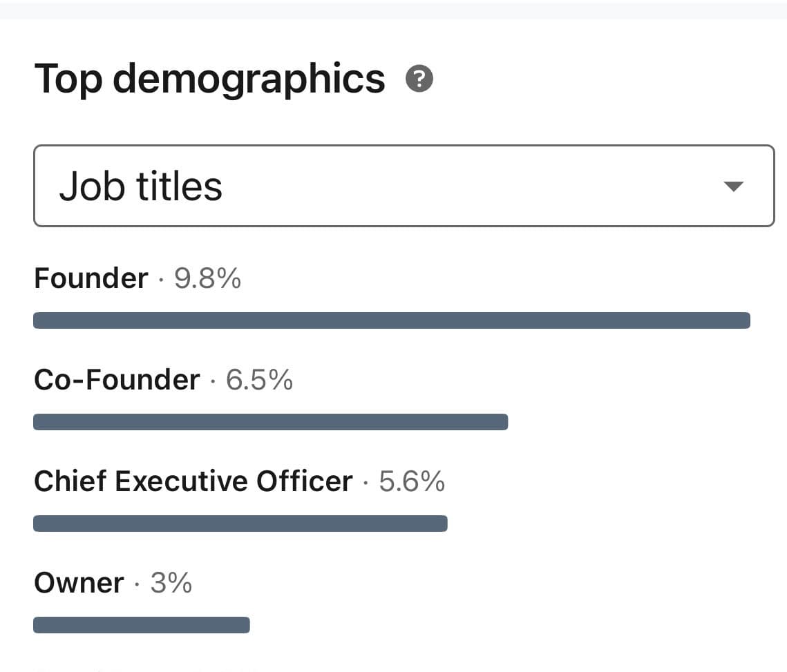
Task: Click inside the Job titles combo box
Action: point(404,185)
